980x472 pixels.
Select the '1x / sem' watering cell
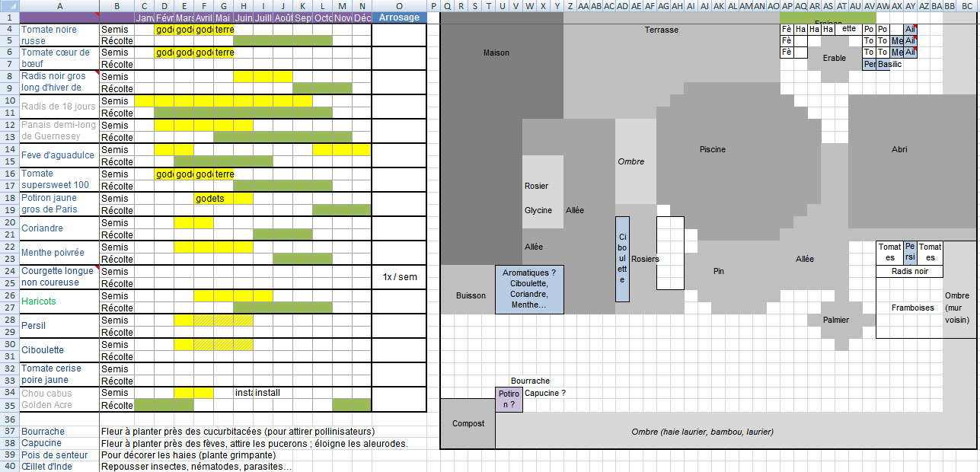click(x=399, y=277)
